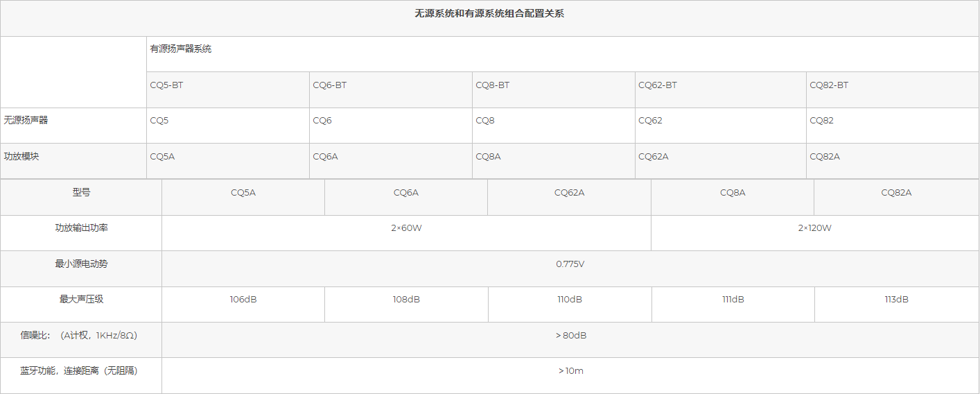Click the CQ5-BT model cell
Viewport: 980px width, 394px height.
click(x=167, y=85)
